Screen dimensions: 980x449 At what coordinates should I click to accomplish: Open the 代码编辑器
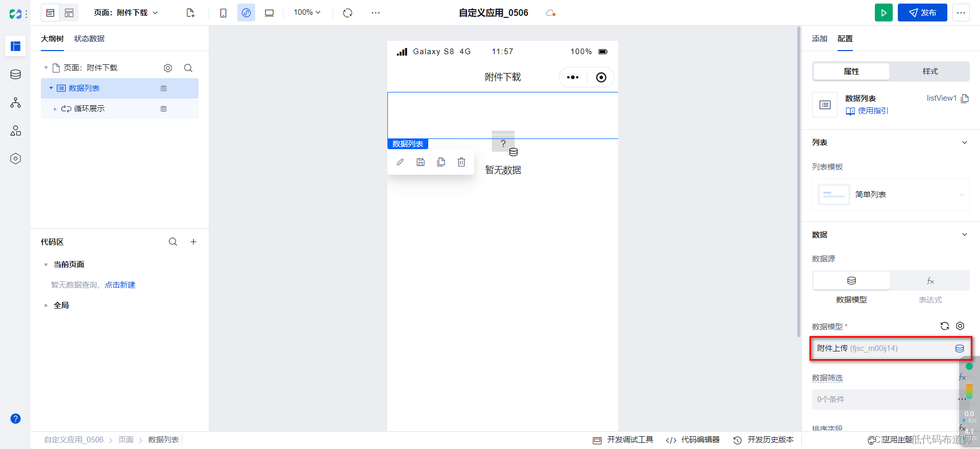(693, 440)
